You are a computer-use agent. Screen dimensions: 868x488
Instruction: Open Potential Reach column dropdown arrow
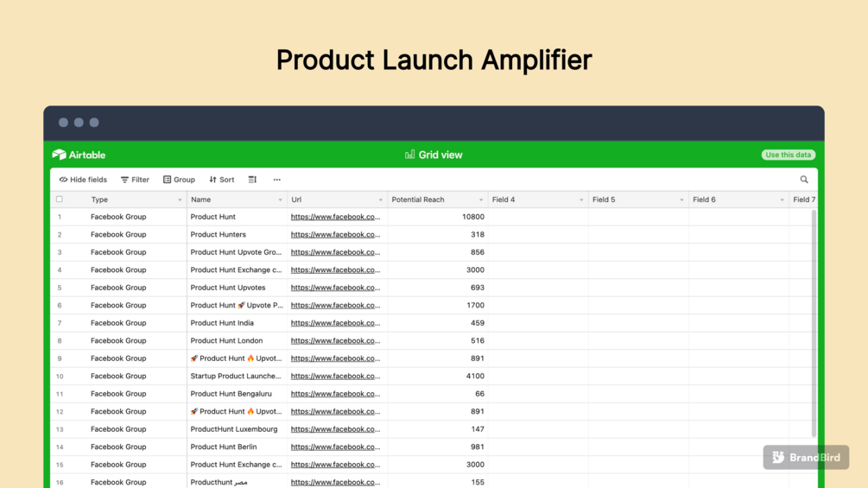coord(480,200)
